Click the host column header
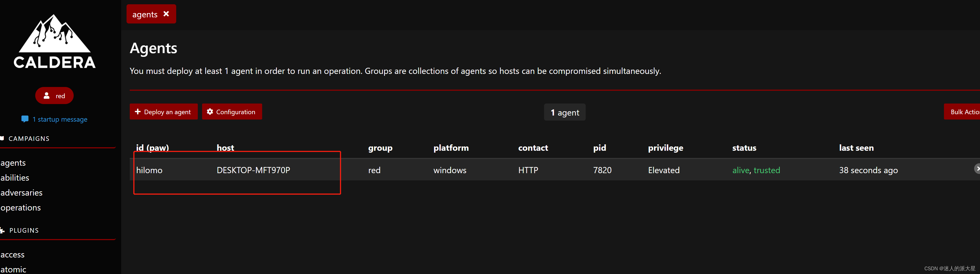Viewport: 980px width, 274px height. (225, 148)
